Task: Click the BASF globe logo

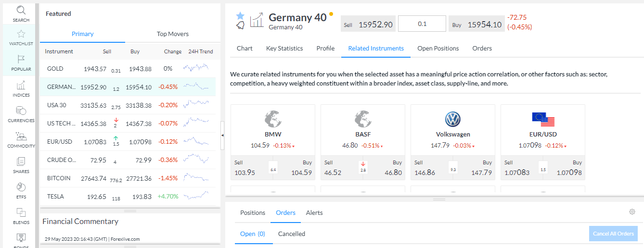Action: click(x=363, y=119)
